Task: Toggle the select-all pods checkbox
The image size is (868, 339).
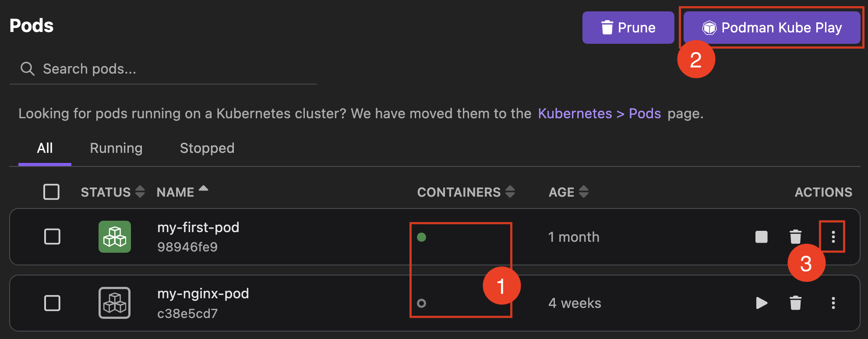Action: (x=52, y=192)
